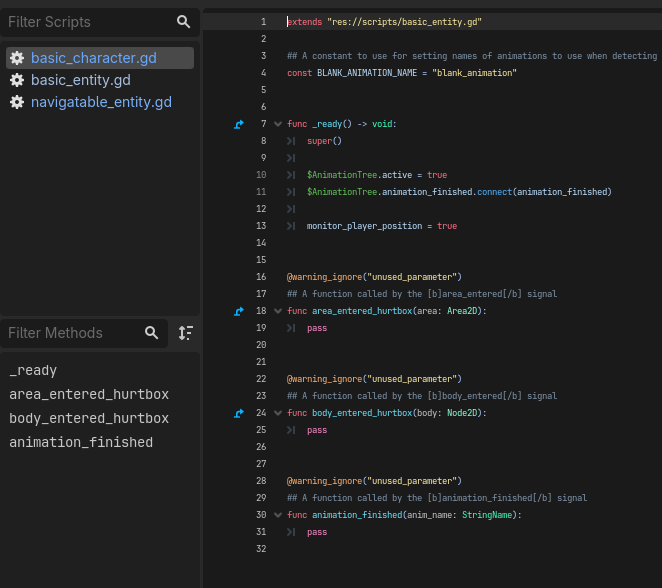
Task: Click line number 32 in gutter
Action: point(261,549)
